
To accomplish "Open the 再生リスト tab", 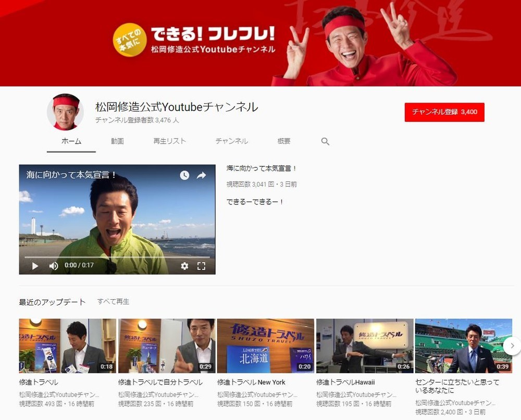I will (x=169, y=141).
